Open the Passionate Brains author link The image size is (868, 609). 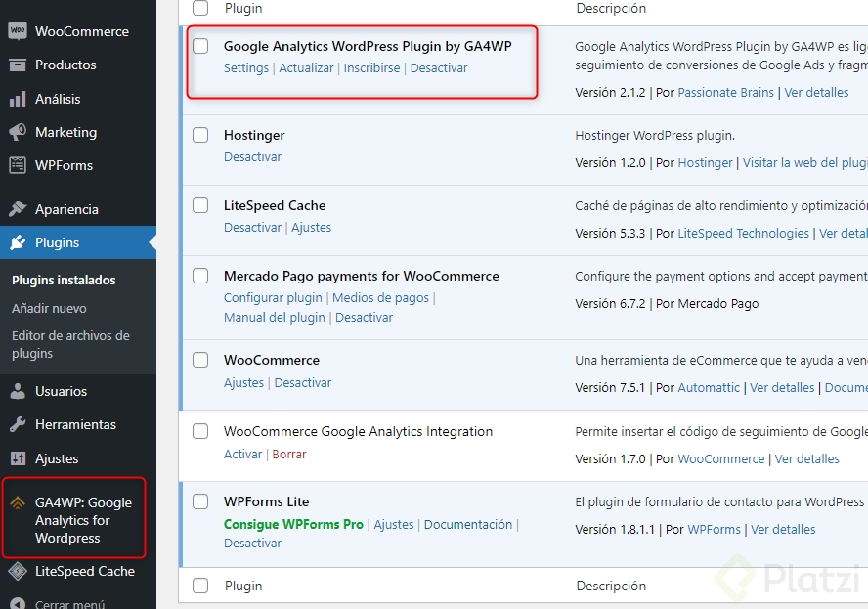pyautogui.click(x=725, y=93)
